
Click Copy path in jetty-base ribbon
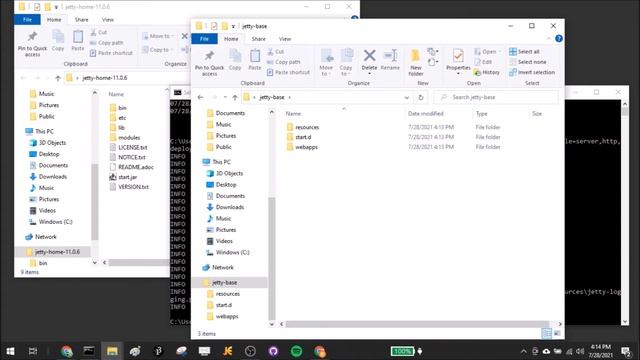click(x=284, y=62)
